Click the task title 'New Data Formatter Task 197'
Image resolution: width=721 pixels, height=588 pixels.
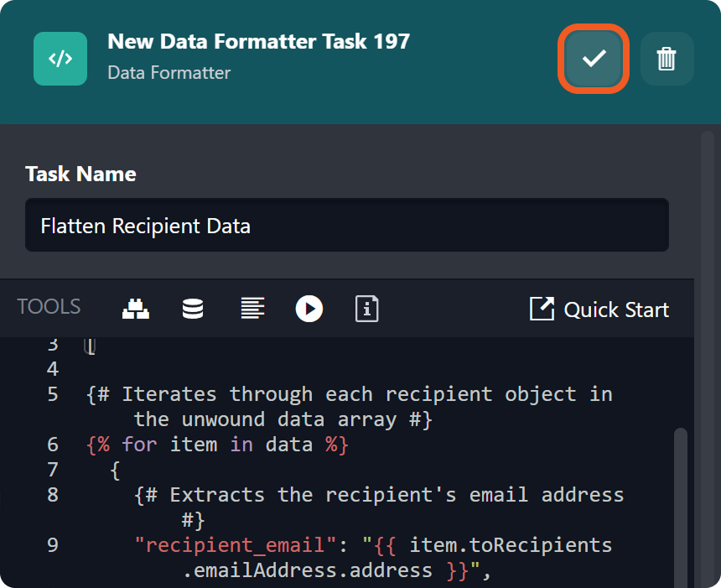(258, 41)
